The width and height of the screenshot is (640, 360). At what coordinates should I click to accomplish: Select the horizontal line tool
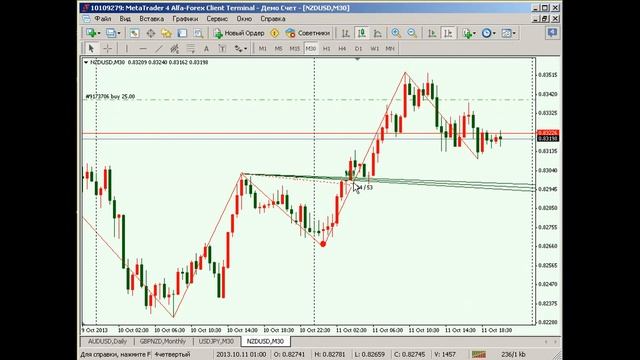[142, 49]
